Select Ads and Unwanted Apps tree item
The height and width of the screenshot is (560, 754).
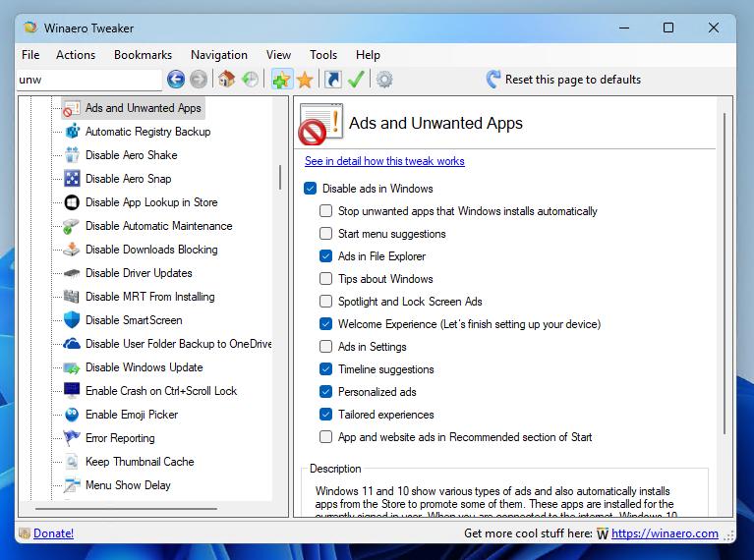(x=144, y=108)
